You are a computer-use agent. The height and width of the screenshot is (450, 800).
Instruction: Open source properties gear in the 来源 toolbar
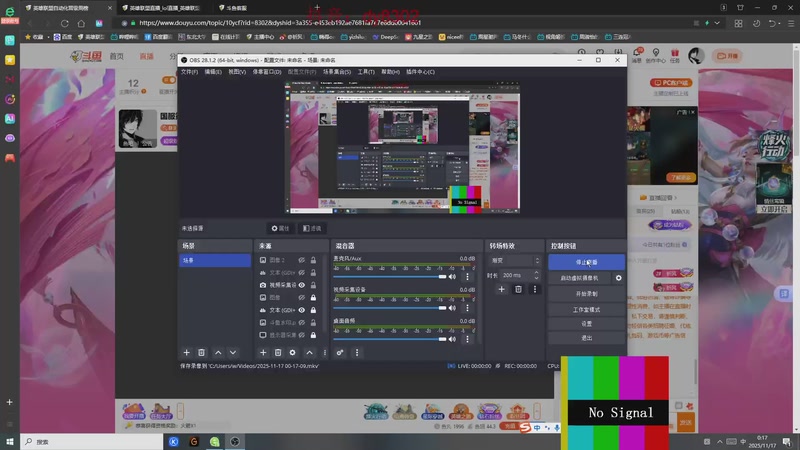(292, 353)
